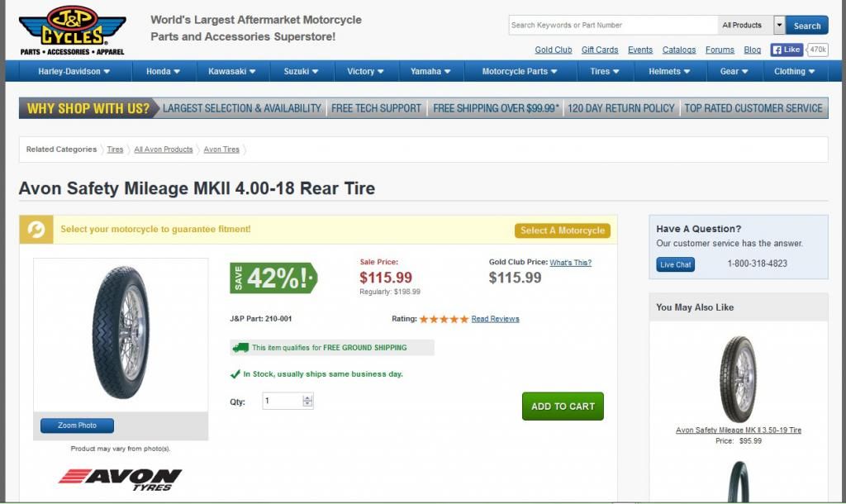846x504 pixels.
Task: Click the Avon Tyres brand logo
Action: click(121, 479)
